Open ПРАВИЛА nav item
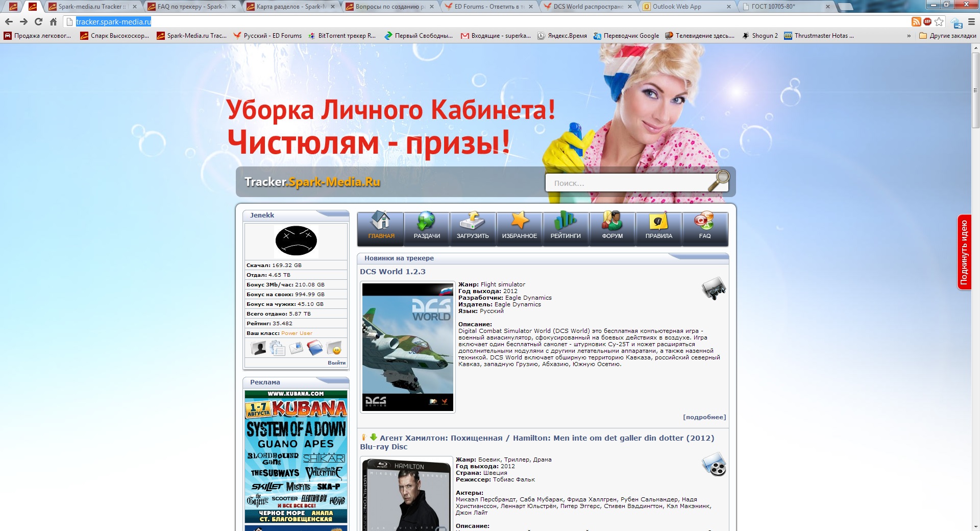Viewport: 980px width, 531px height. 658,229
